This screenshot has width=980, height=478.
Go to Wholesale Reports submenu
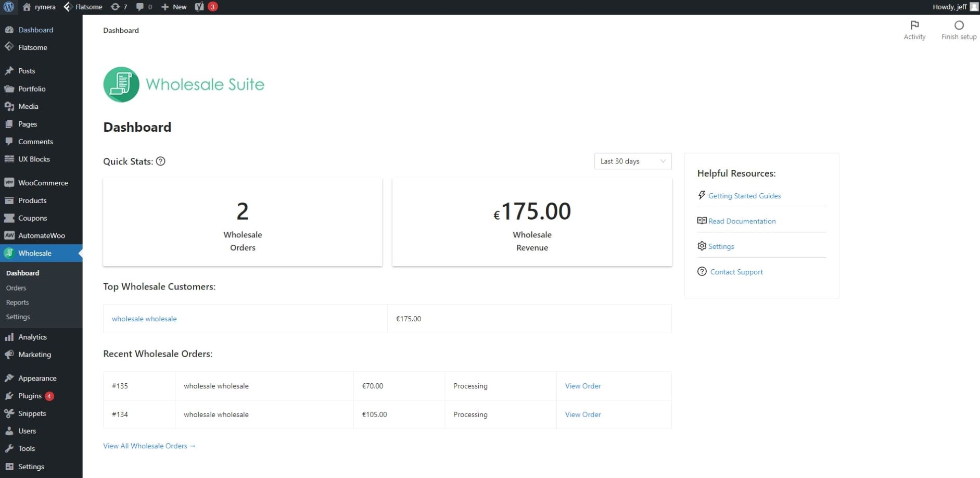17,303
